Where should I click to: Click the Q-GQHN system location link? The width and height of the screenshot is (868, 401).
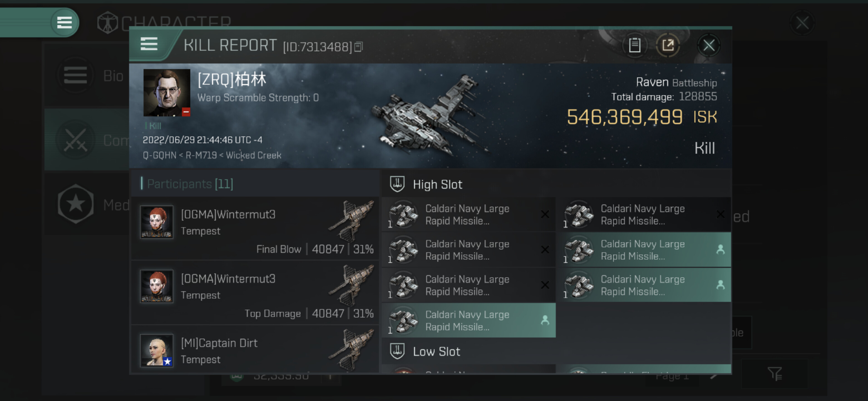point(159,155)
